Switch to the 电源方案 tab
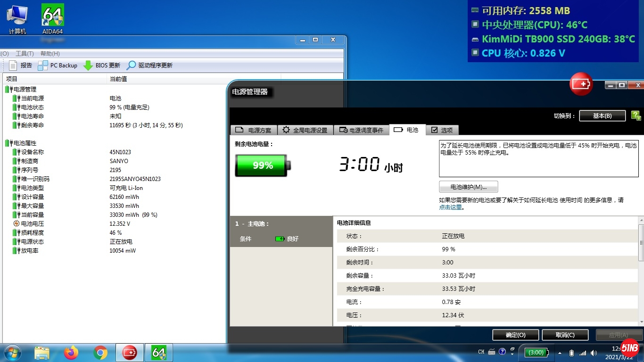 point(254,130)
